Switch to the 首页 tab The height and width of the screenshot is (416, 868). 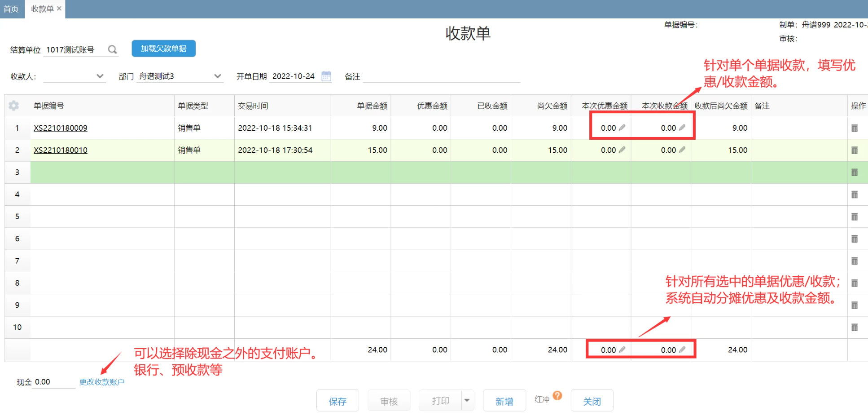point(11,9)
